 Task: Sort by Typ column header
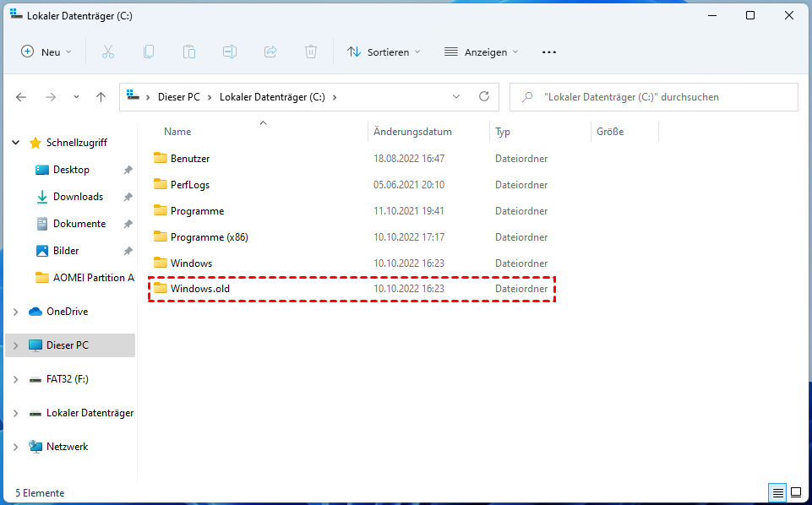pos(503,132)
